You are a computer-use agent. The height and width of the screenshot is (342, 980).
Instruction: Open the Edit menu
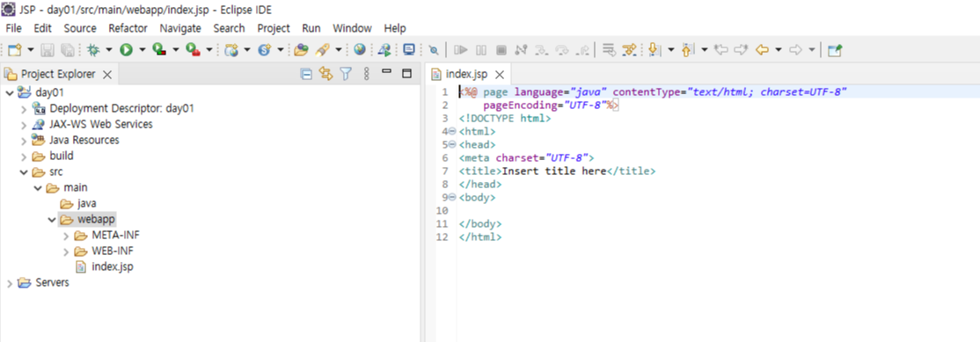tap(42, 28)
